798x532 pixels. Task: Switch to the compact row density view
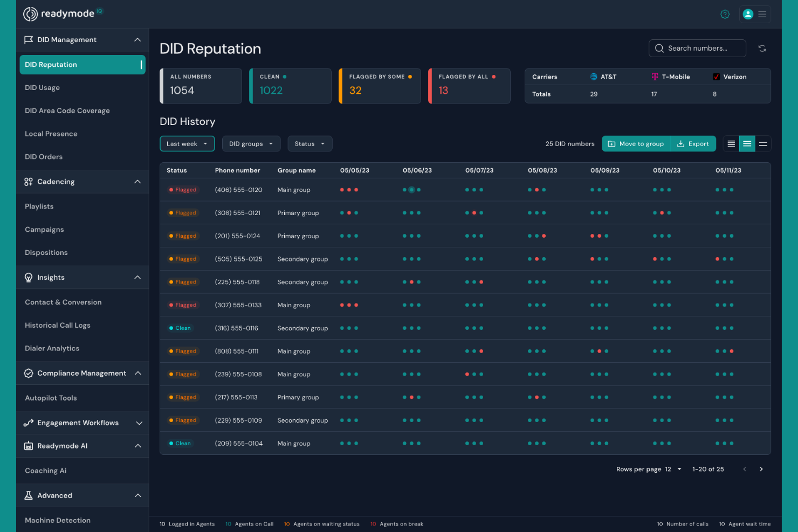pyautogui.click(x=731, y=144)
